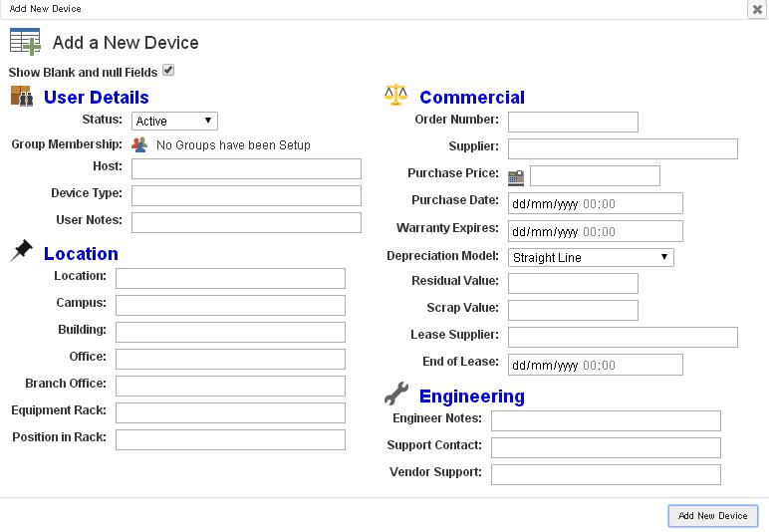The image size is (769, 532).
Task: Click the Commercial scales icon
Action: 395,95
